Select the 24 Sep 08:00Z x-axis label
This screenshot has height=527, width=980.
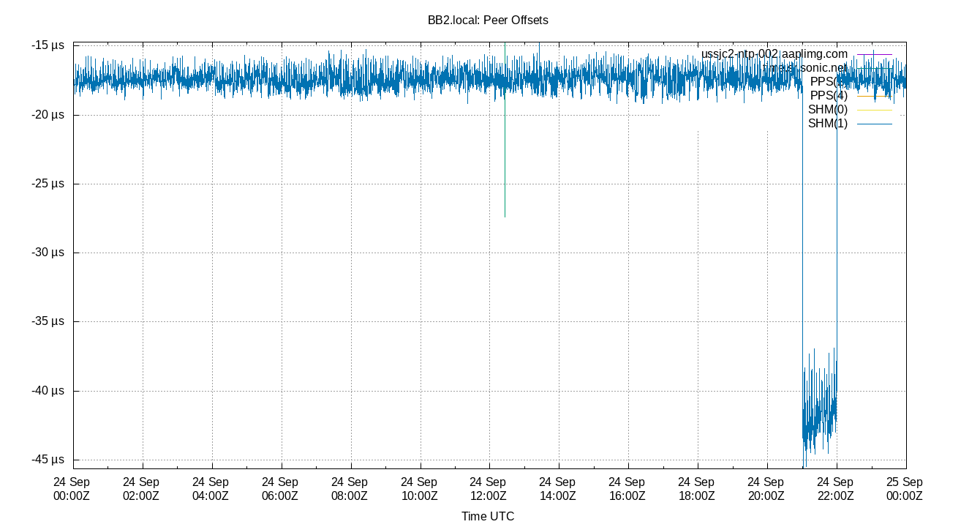click(350, 489)
